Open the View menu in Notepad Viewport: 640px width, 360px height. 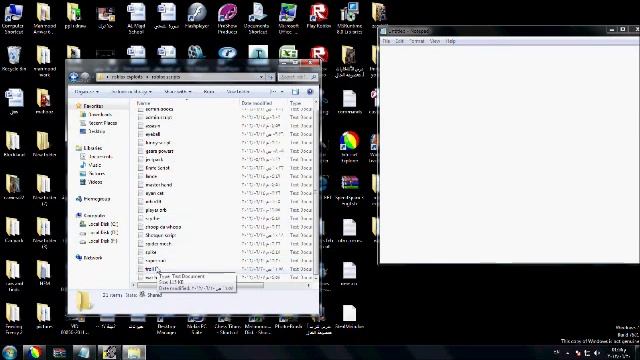(x=435, y=41)
